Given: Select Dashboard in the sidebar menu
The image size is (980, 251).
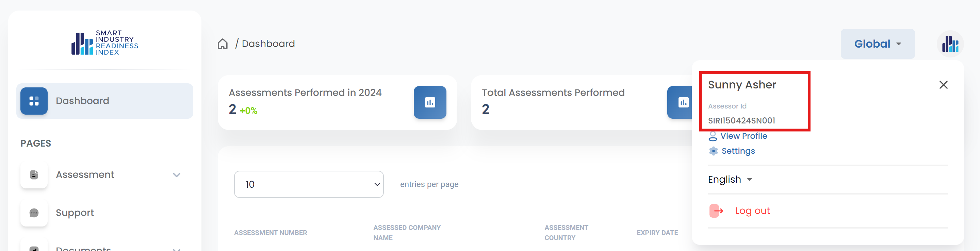Looking at the screenshot, I should click(x=83, y=101).
